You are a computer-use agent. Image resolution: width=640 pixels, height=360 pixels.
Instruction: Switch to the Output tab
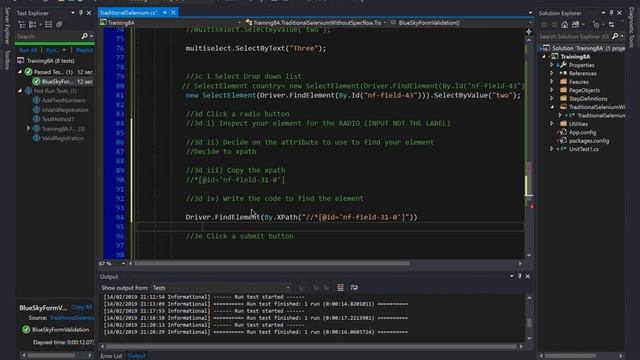(137, 356)
